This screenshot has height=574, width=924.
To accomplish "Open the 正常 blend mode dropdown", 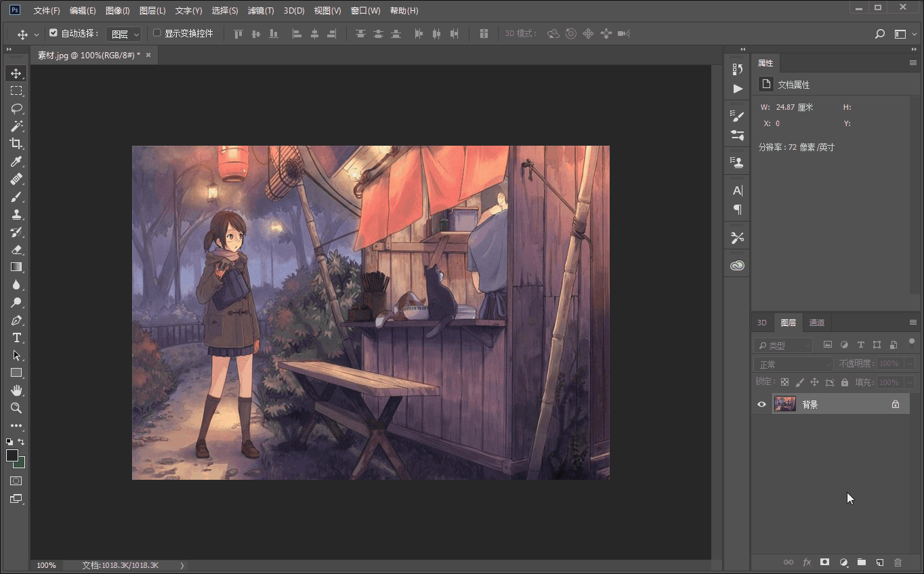I will [x=793, y=365].
